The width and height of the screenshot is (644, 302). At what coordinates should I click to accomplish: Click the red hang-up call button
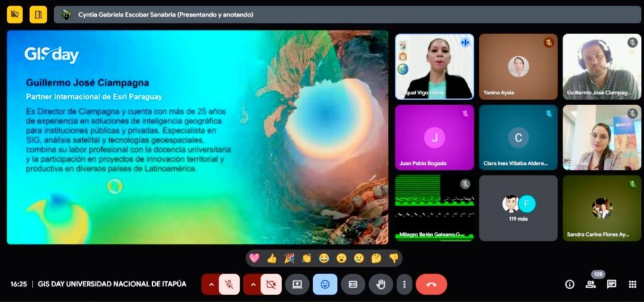click(431, 284)
